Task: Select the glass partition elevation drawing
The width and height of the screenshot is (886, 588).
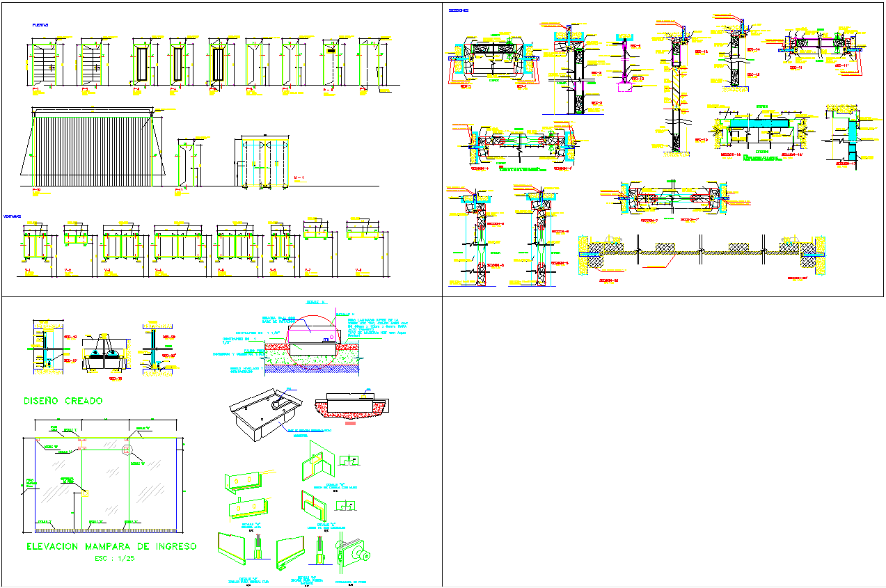Action: pyautogui.click(x=104, y=480)
